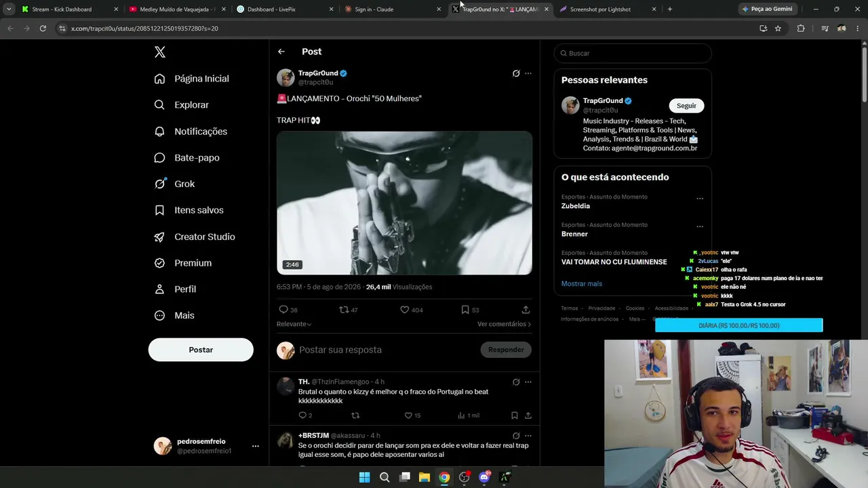Image resolution: width=868 pixels, height=488 pixels.
Task: Open Notificações in the sidebar
Action: point(191,131)
